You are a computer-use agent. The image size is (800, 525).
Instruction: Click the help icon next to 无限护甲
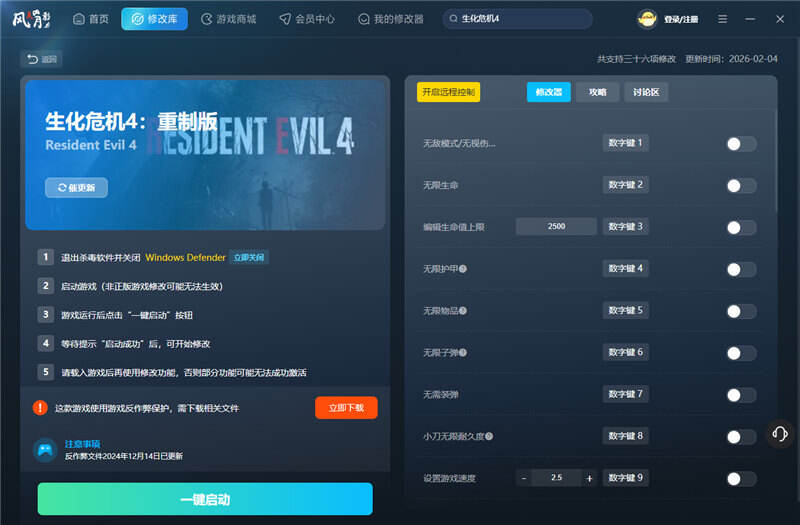click(463, 269)
